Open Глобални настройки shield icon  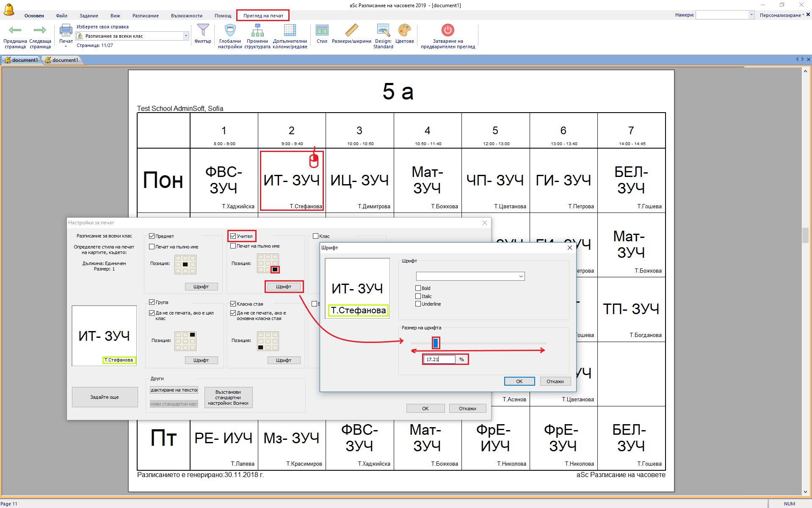click(x=230, y=30)
